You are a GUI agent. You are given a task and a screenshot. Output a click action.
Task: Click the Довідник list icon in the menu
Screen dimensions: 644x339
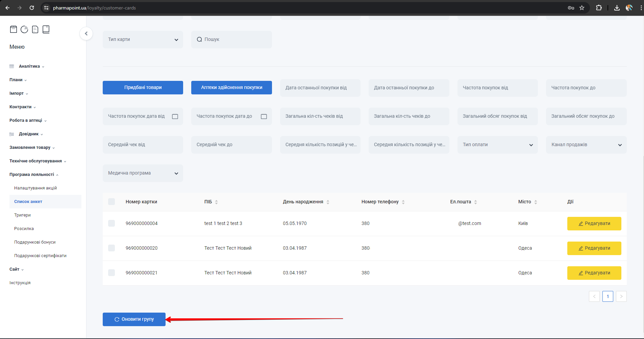pos(12,134)
